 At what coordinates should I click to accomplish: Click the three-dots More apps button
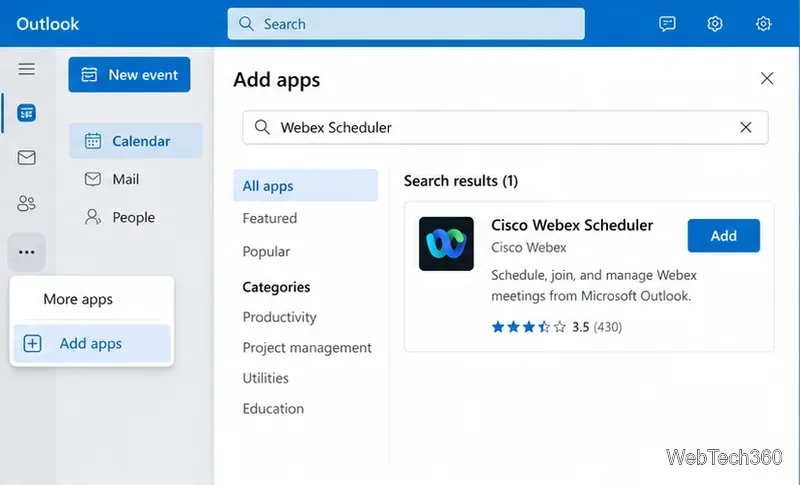[27, 252]
